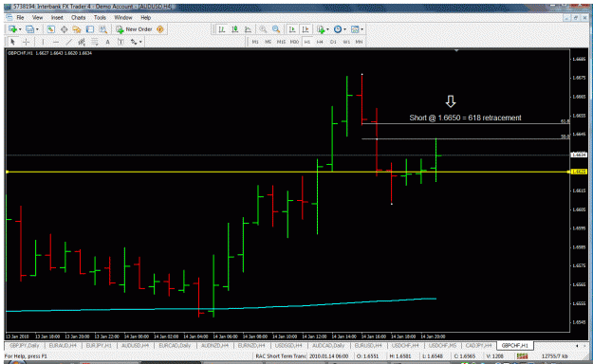Click the connection status bars icon
Screen dimensions: 593x364
coord(522,356)
